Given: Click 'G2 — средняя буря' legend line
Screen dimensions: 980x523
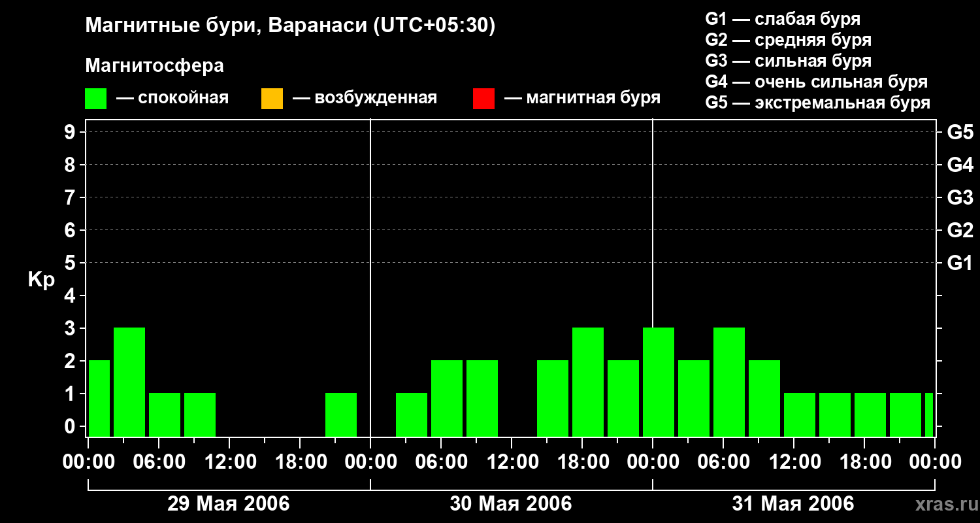Looking at the screenshot, I should click(x=788, y=40).
